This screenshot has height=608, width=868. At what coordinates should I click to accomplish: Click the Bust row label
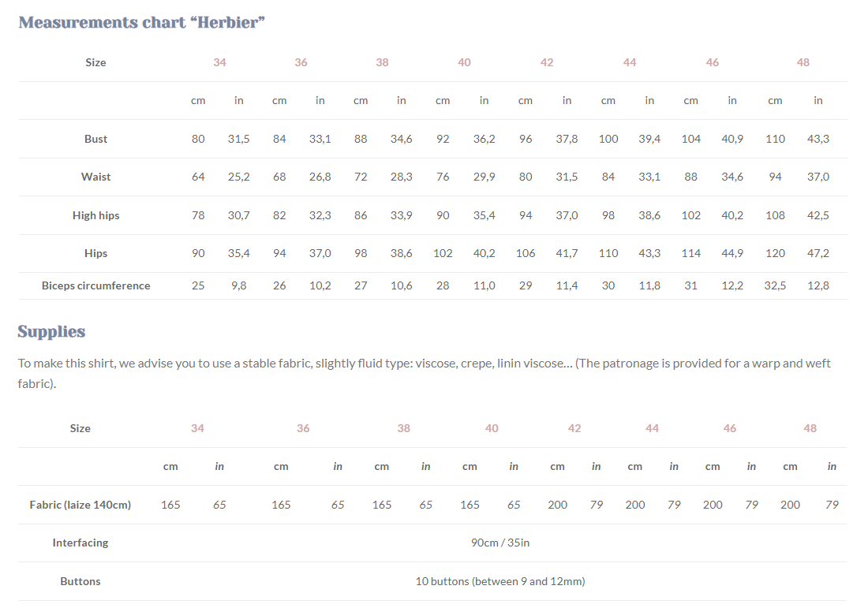pyautogui.click(x=95, y=139)
